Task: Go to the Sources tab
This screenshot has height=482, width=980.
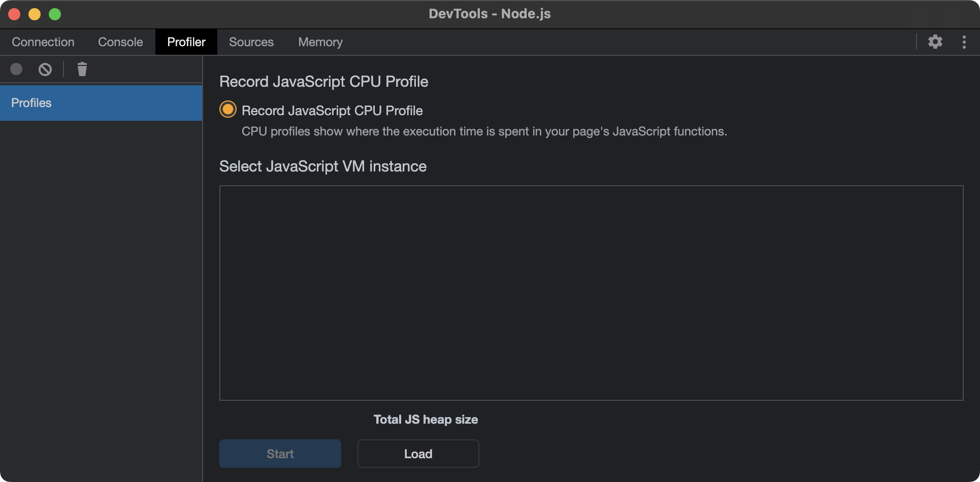Action: click(251, 42)
